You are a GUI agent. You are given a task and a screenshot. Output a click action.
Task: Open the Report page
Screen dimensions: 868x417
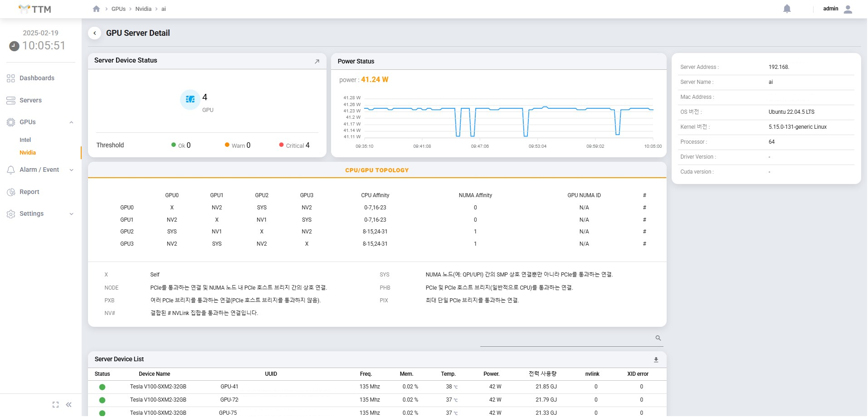(29, 192)
